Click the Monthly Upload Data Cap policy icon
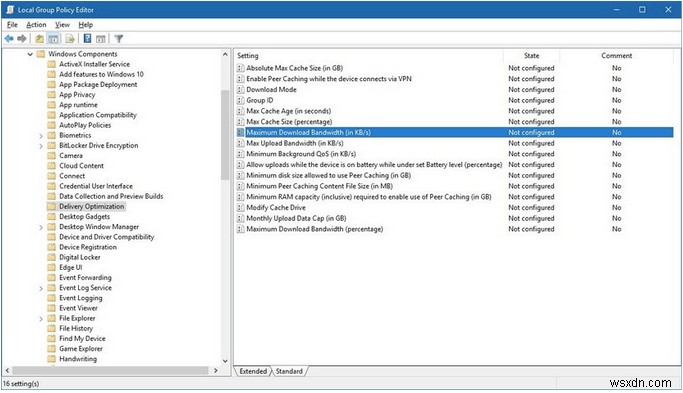Image resolution: width=683 pixels, height=393 pixels. tap(240, 218)
